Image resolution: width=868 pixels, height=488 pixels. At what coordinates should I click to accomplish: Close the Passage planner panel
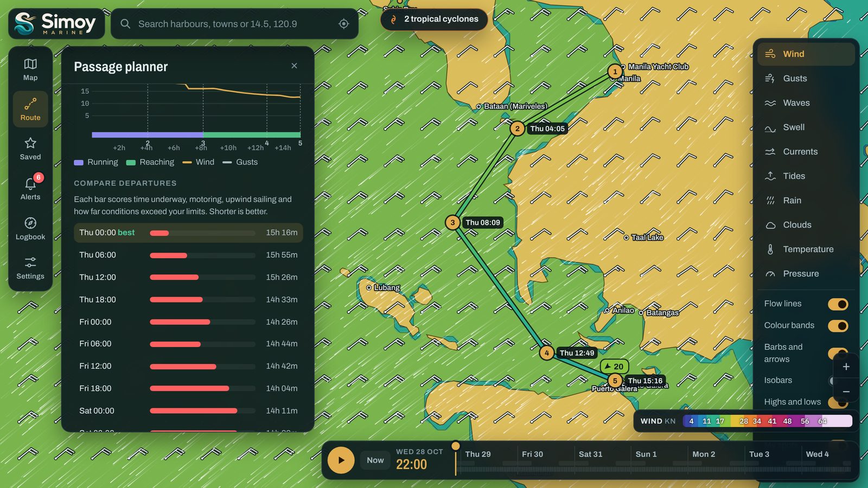tap(294, 66)
